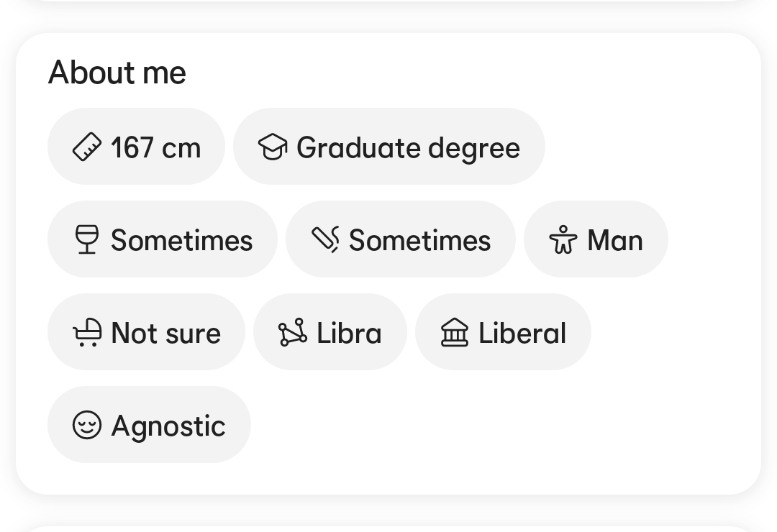Click the bank building politics icon

click(x=455, y=333)
